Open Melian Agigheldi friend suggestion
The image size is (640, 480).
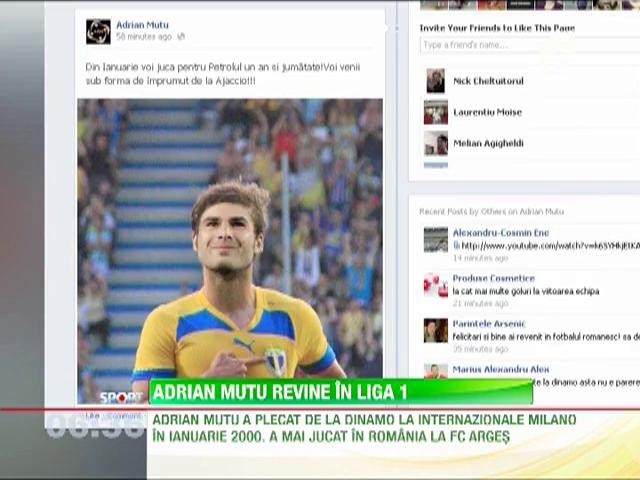[488, 143]
